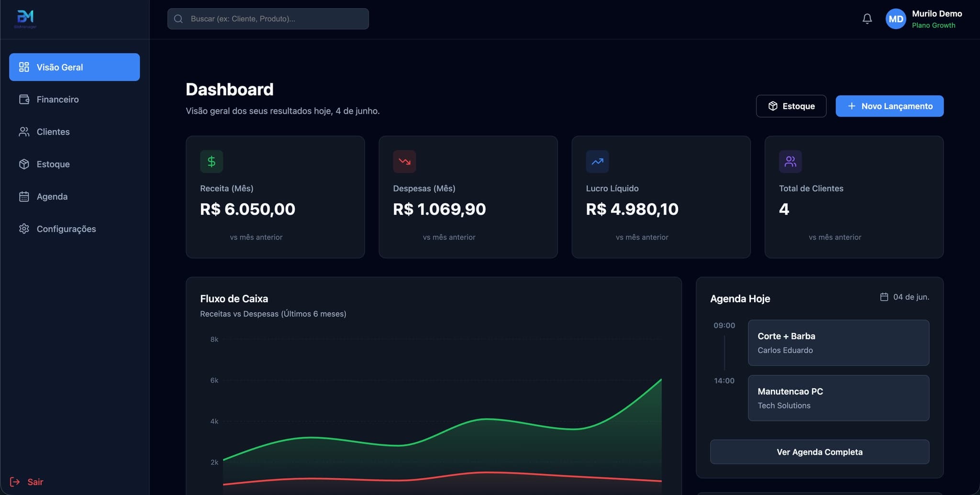Click the 09:00 time label
This screenshot has width=980, height=495.
pyautogui.click(x=724, y=325)
